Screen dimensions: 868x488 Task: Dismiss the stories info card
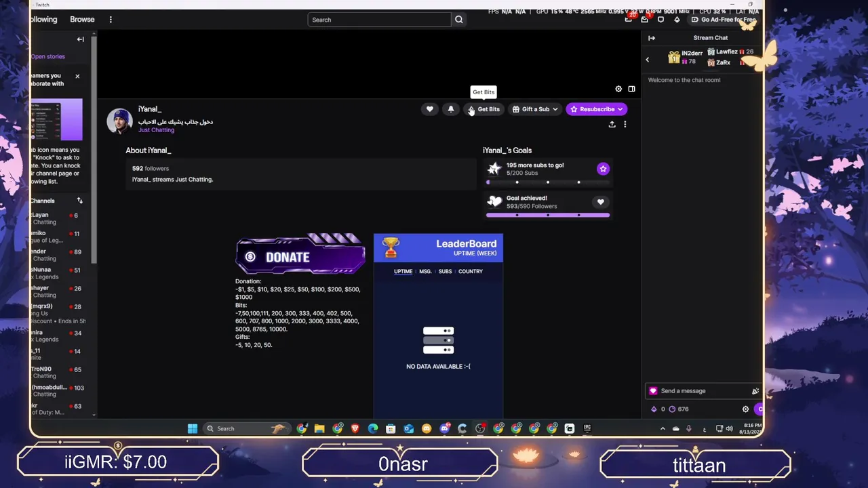77,76
